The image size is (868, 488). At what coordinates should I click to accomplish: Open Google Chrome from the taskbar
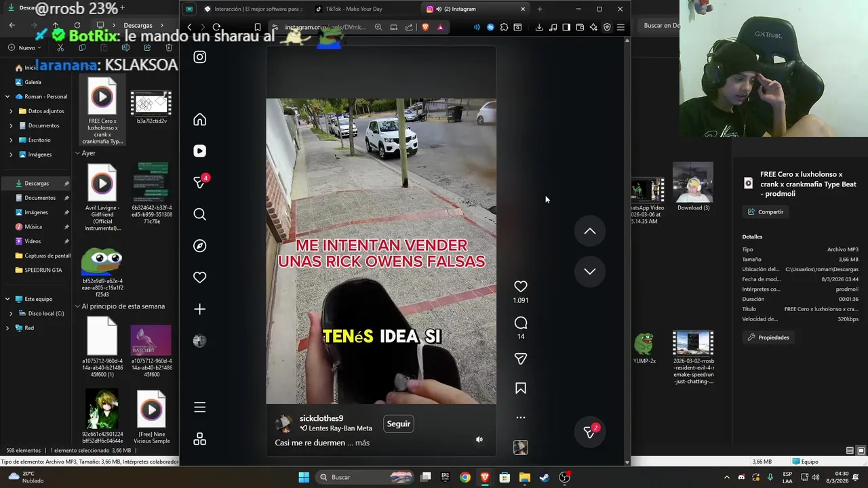click(465, 477)
